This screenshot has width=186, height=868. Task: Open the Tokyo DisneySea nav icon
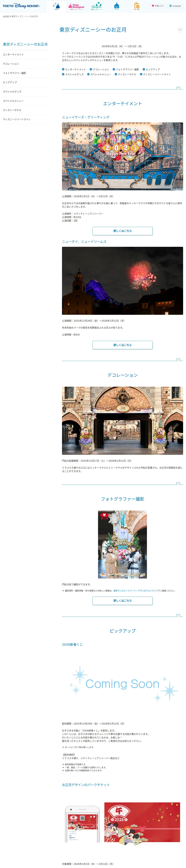[x=96, y=6]
